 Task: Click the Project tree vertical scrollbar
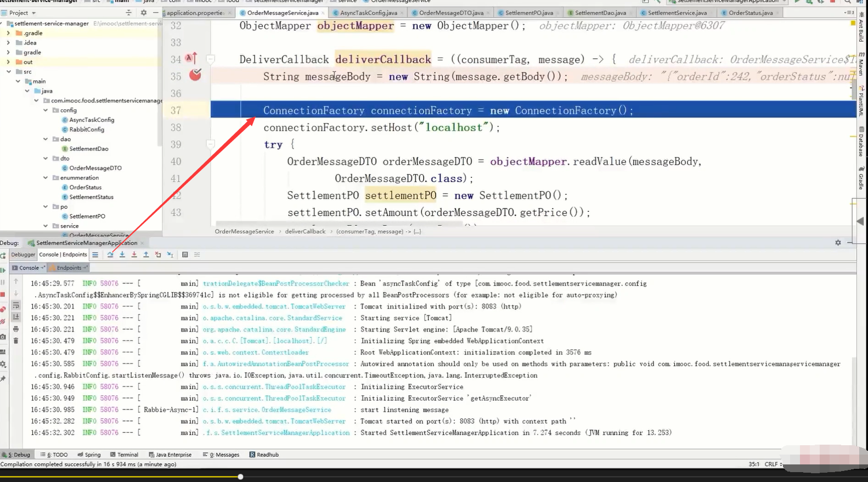160,82
